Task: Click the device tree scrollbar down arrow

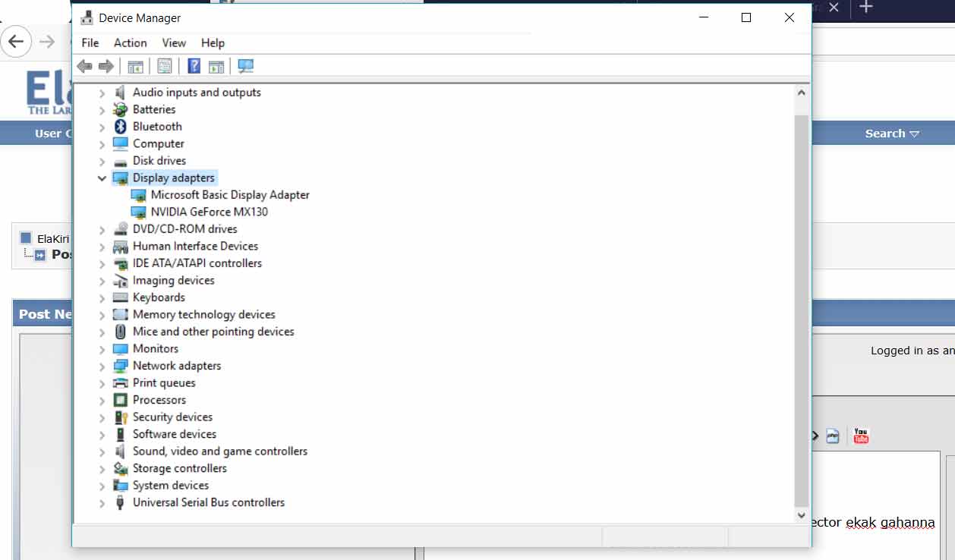Action: click(x=801, y=515)
